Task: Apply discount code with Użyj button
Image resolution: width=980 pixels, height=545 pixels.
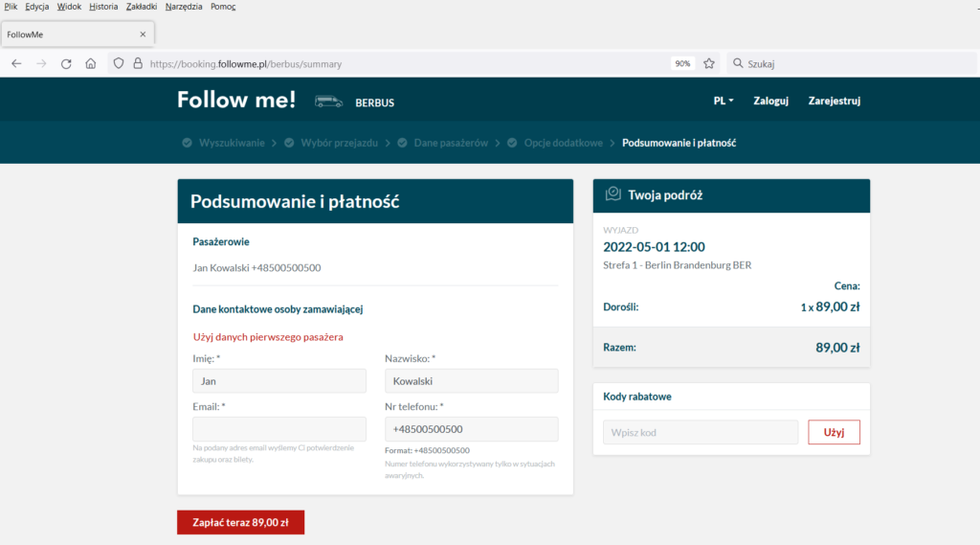Action: [834, 432]
